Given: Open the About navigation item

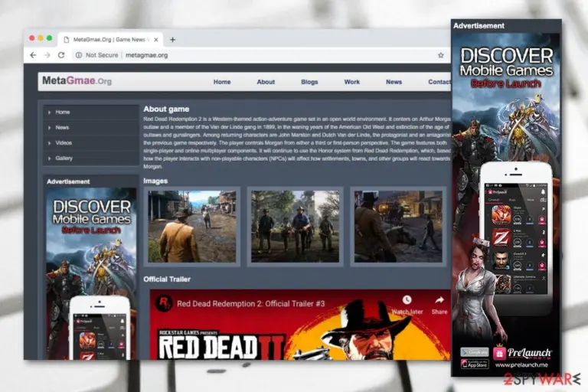Looking at the screenshot, I should click(x=266, y=82).
